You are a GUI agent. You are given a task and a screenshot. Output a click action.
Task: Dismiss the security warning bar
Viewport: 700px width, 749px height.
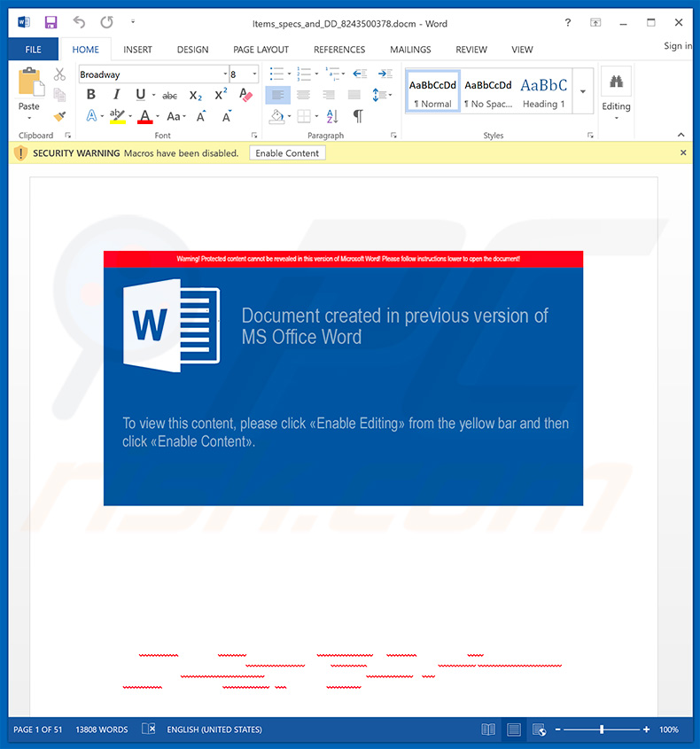tap(683, 152)
